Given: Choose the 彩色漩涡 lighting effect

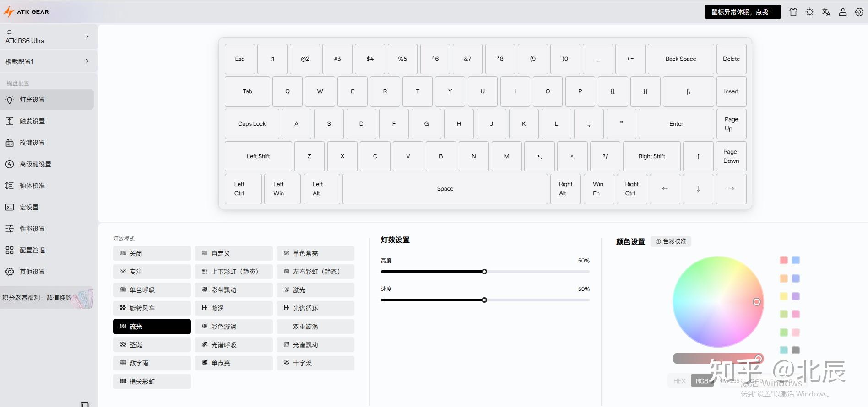Looking at the screenshot, I should [233, 327].
